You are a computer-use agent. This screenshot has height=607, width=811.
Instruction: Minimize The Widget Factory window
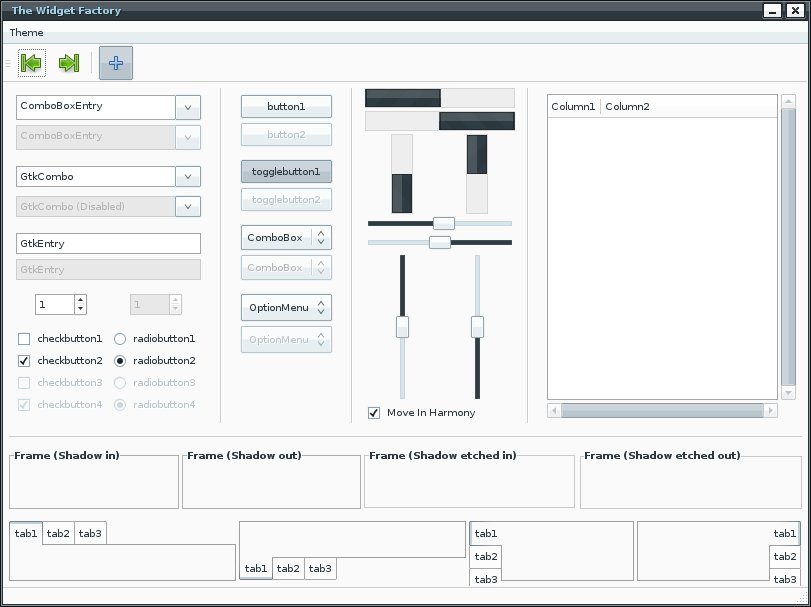point(772,10)
